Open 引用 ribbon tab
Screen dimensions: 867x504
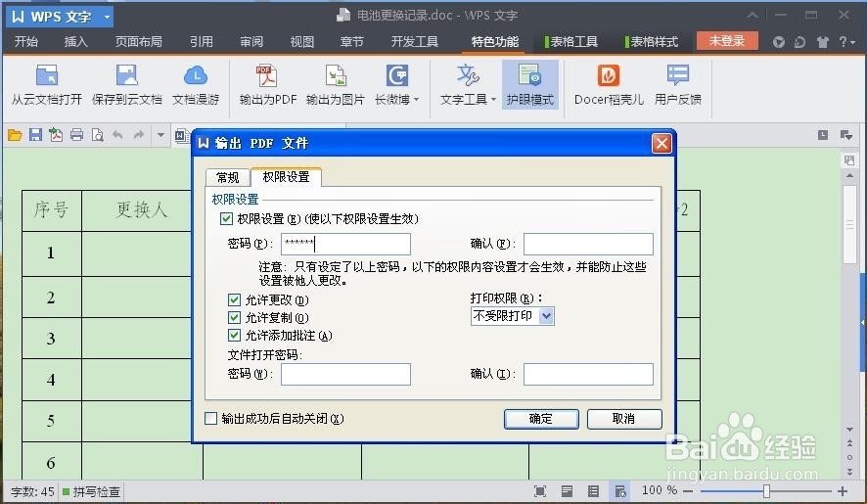(x=202, y=41)
